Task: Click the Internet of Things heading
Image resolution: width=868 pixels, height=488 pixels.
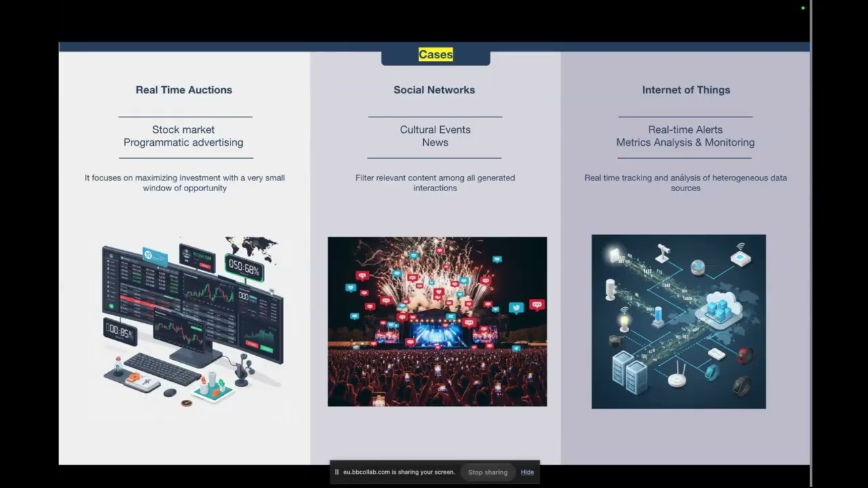Action: [686, 89]
